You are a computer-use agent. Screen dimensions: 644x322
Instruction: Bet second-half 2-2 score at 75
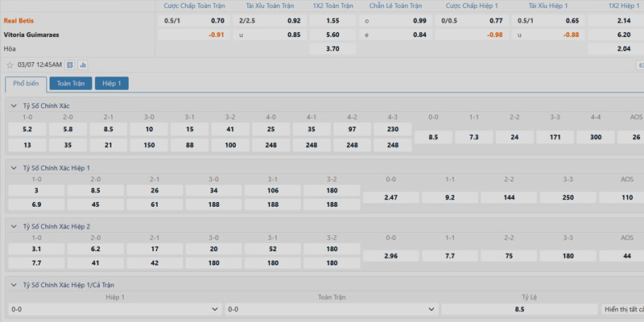click(509, 256)
